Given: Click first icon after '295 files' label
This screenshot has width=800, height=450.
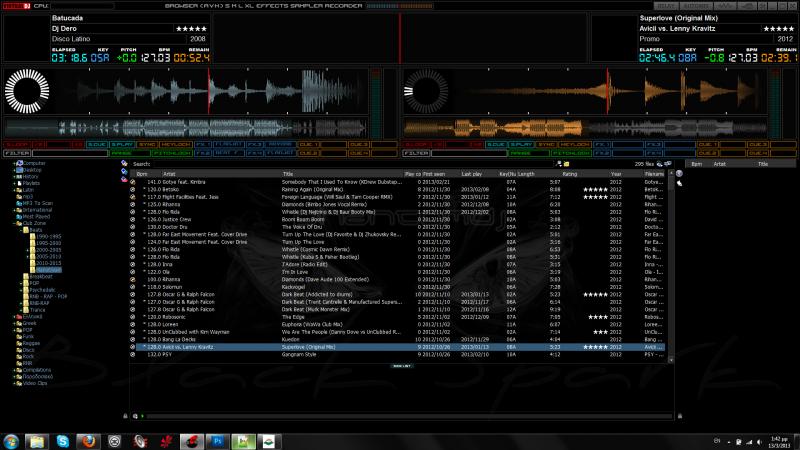Looking at the screenshot, I should (x=660, y=164).
